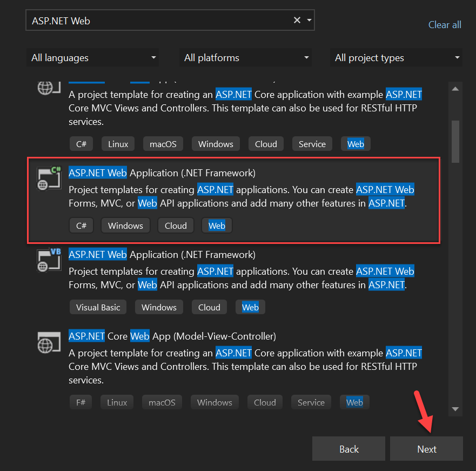Click the Next button
The image size is (476, 471).
coord(426,449)
